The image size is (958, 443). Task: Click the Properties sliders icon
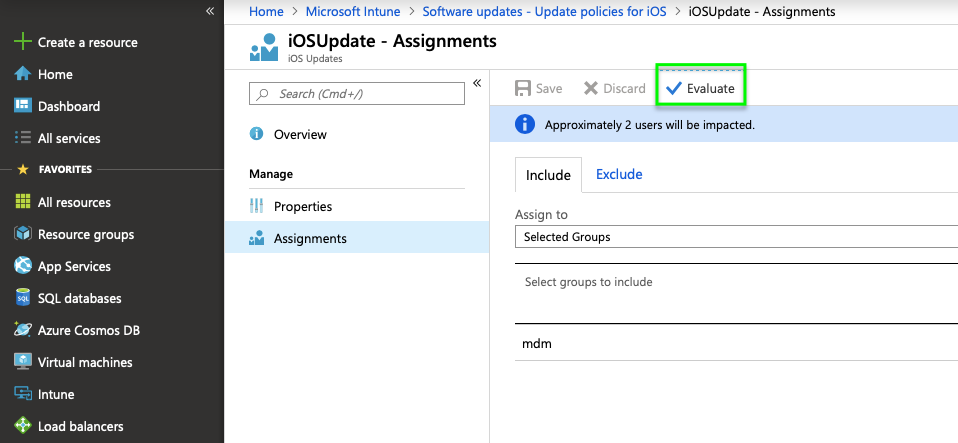click(x=257, y=206)
